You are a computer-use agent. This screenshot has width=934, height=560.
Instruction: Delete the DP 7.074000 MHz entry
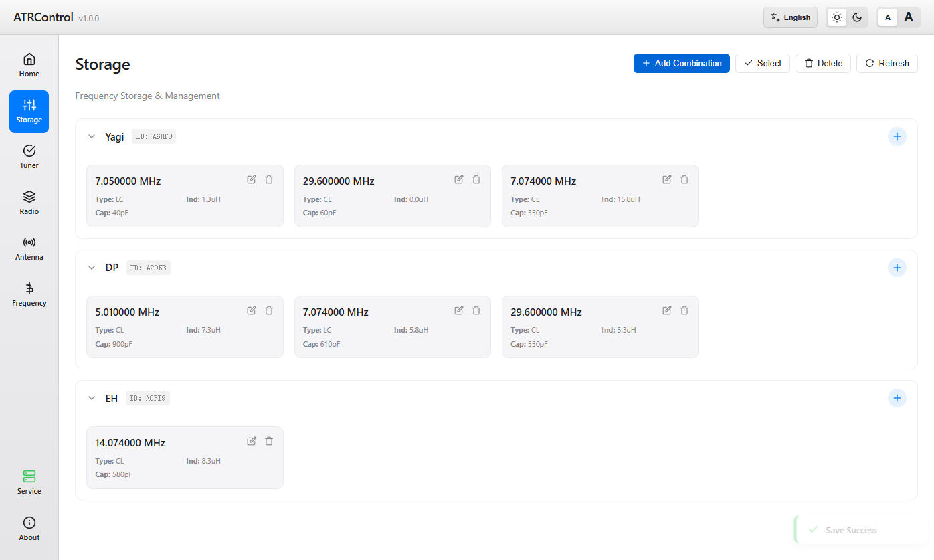(x=476, y=310)
